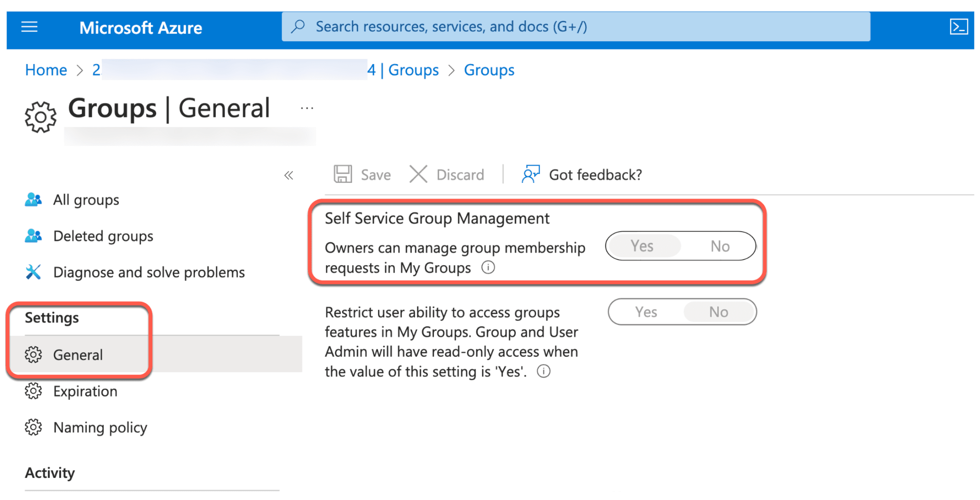Show info for owners manage membership requests
980x500 pixels.
pyautogui.click(x=488, y=267)
